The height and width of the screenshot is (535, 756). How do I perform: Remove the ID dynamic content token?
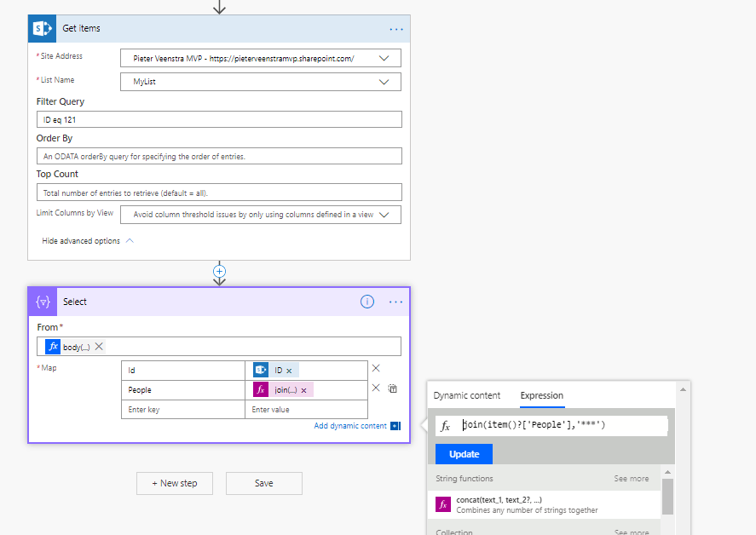coord(289,371)
